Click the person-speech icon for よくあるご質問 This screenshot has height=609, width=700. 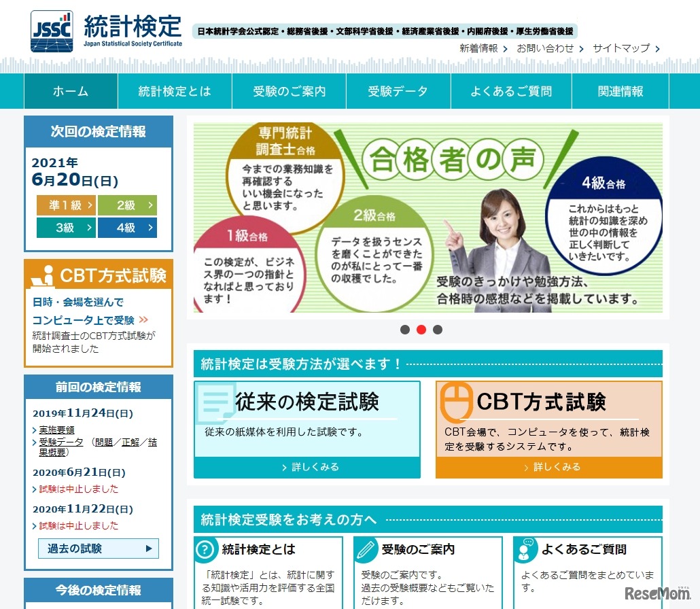click(x=525, y=550)
